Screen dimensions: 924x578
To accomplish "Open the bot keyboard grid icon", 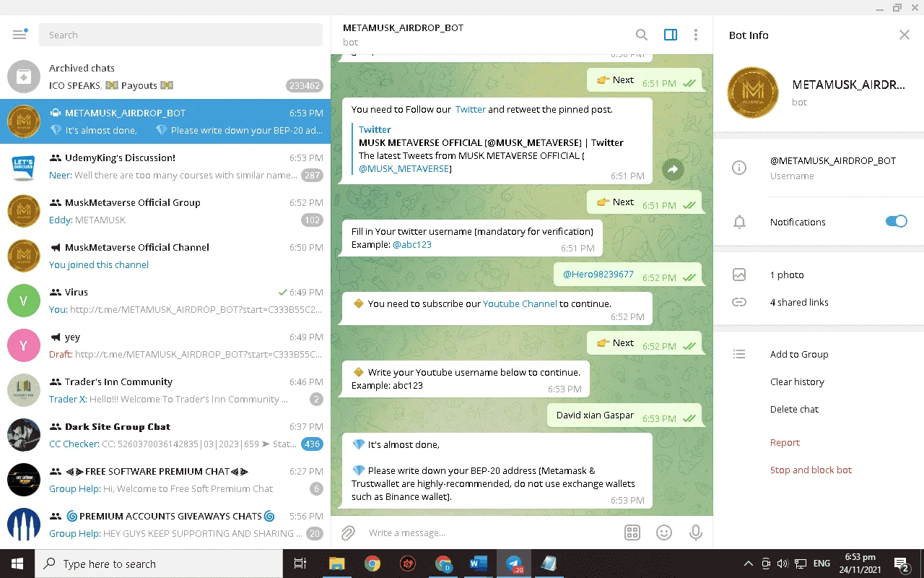I will click(x=632, y=533).
